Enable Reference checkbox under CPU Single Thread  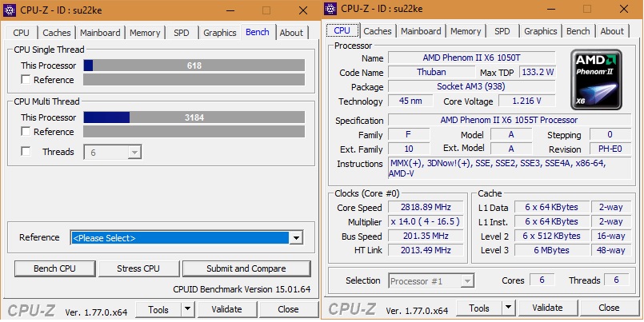coord(26,80)
